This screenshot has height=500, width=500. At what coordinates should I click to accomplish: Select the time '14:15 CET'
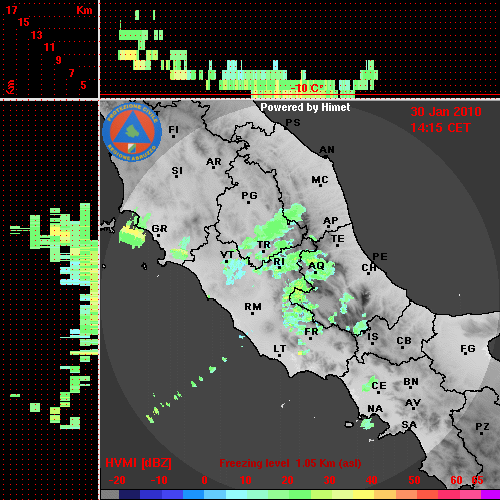[440, 128]
